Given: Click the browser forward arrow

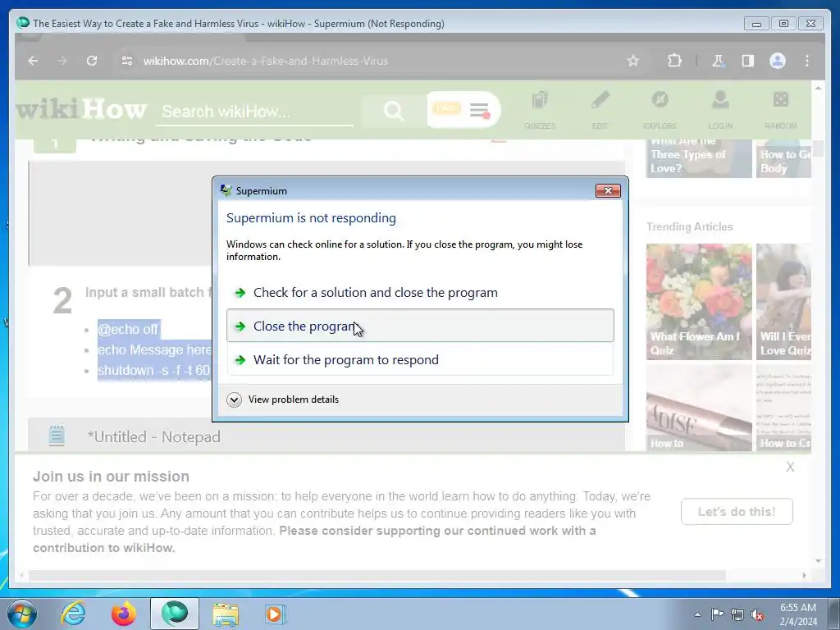Looking at the screenshot, I should [x=62, y=61].
